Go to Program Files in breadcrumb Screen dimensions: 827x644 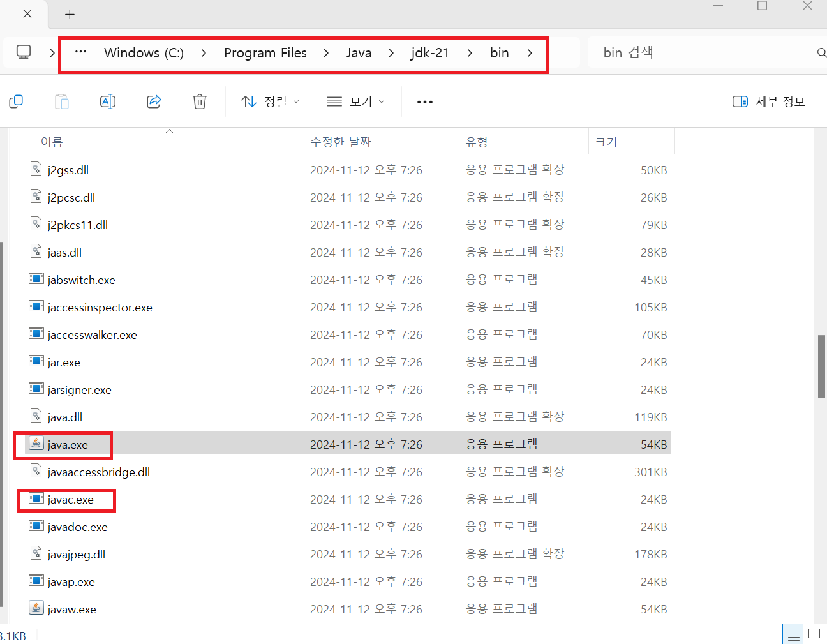pos(265,52)
